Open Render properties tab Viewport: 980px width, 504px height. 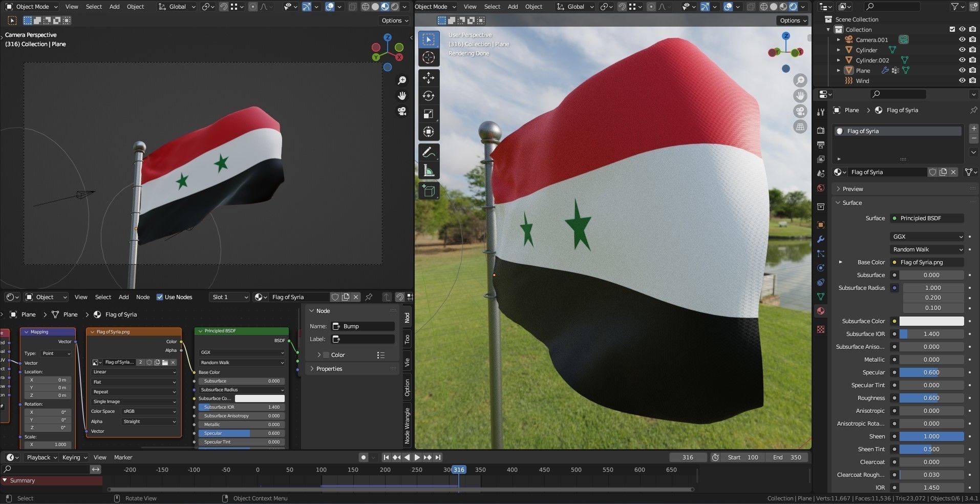coord(821,130)
